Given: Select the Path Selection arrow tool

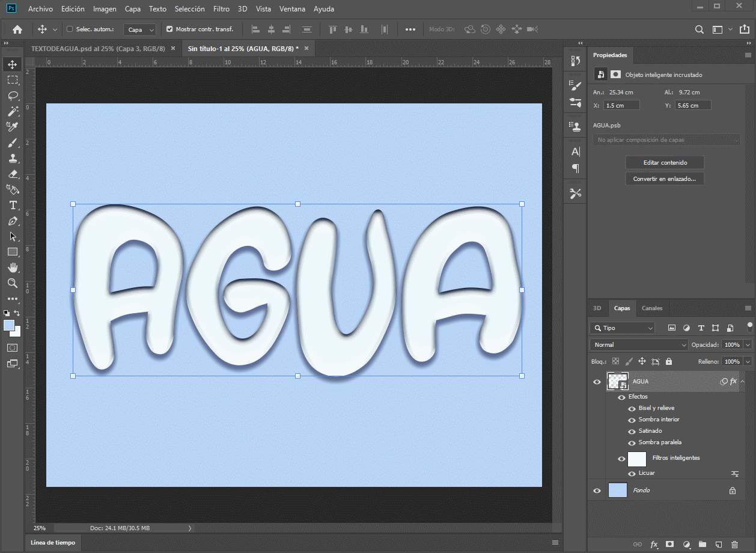Looking at the screenshot, I should tap(13, 237).
